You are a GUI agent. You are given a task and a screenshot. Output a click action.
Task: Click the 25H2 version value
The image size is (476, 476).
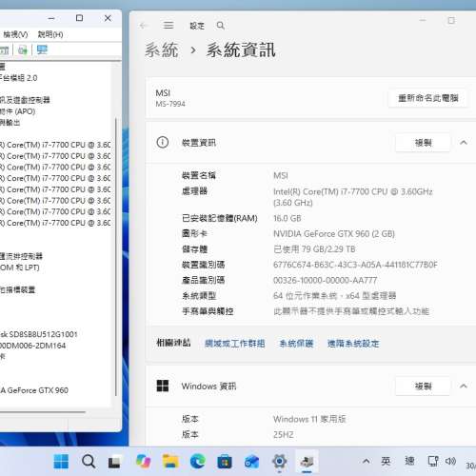284,435
